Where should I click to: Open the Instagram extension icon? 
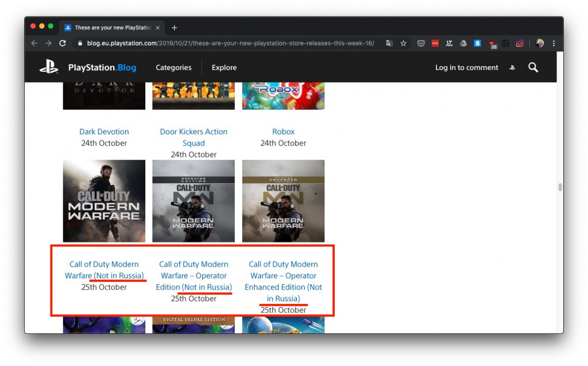point(520,43)
